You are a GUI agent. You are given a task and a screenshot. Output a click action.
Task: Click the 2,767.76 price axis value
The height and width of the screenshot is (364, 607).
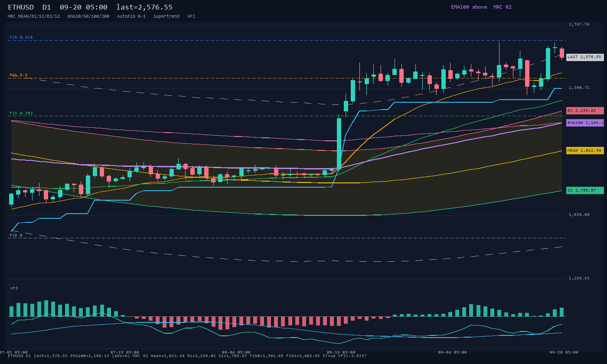[579, 25]
